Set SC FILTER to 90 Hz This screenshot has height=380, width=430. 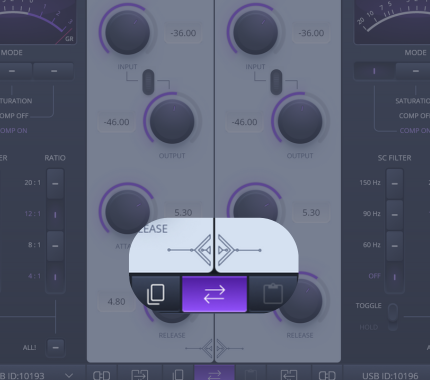pos(395,215)
